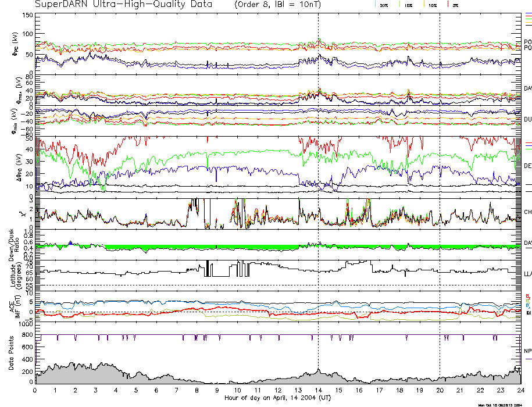Click the χ² axis label

(x=23, y=214)
